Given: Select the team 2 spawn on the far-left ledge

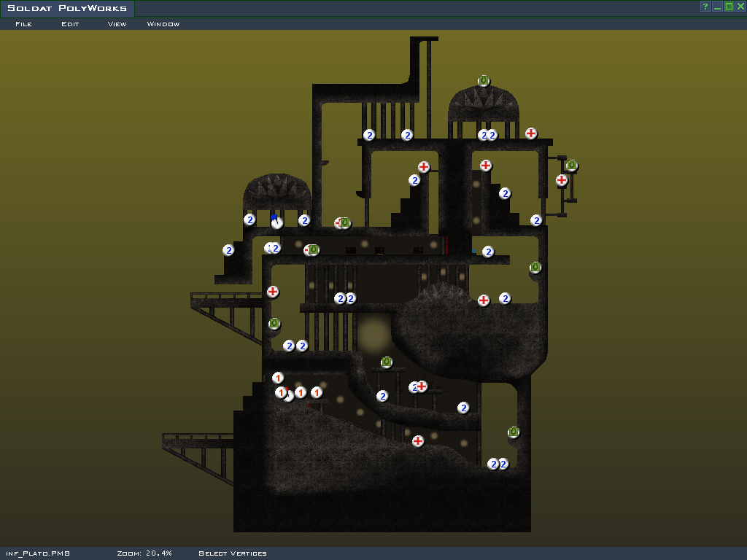Looking at the screenshot, I should [228, 250].
